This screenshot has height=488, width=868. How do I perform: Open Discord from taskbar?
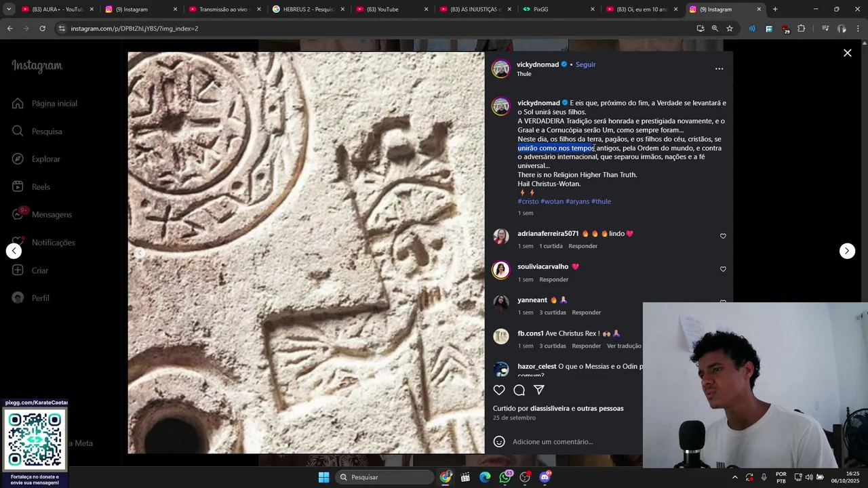pyautogui.click(x=545, y=477)
